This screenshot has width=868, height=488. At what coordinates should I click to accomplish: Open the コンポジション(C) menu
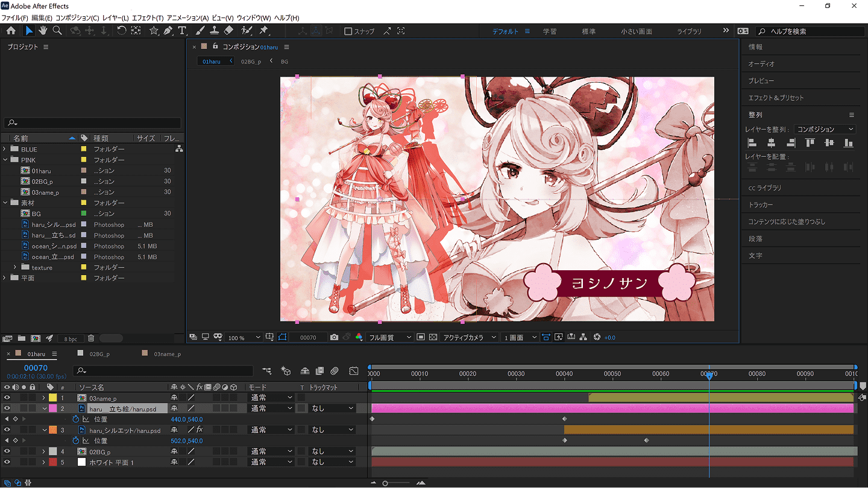[77, 18]
